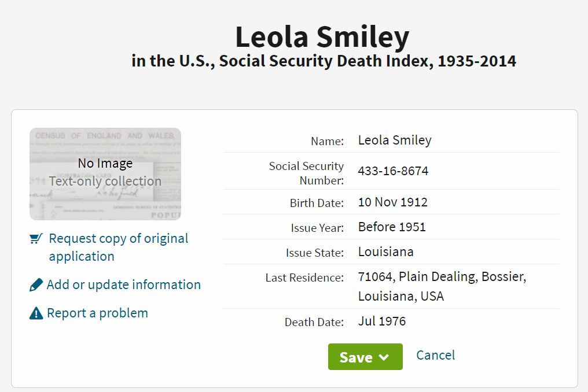The height and width of the screenshot is (392, 588).
Task: Click the Birth Date 10 Nov 1912
Action: (x=392, y=203)
